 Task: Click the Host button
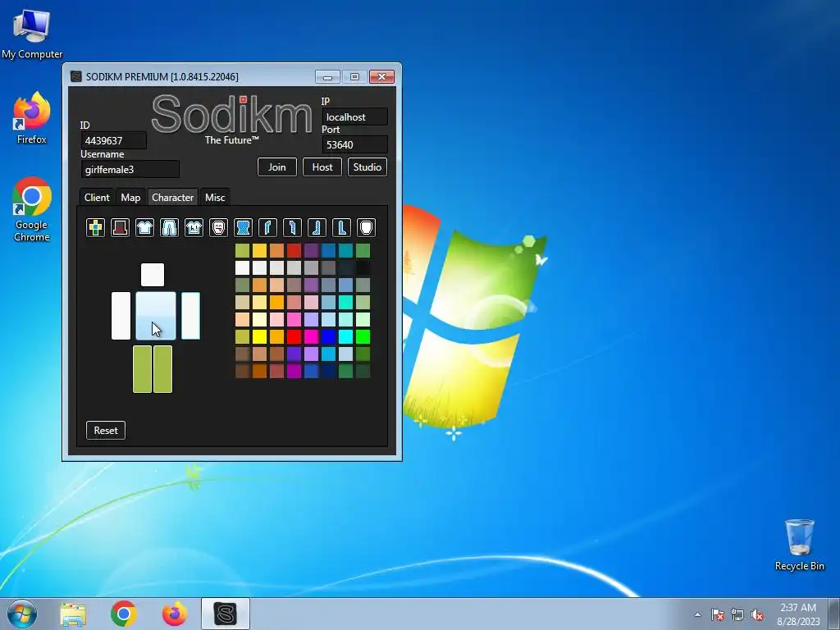click(322, 167)
